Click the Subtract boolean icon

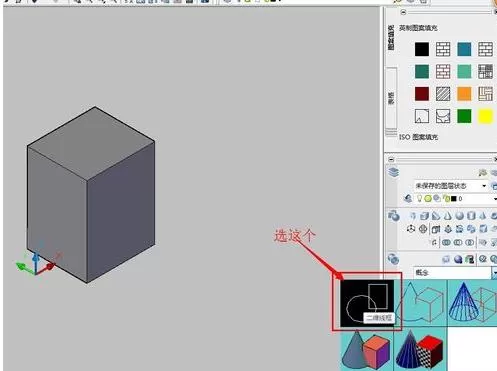pyautogui.click(x=458, y=242)
